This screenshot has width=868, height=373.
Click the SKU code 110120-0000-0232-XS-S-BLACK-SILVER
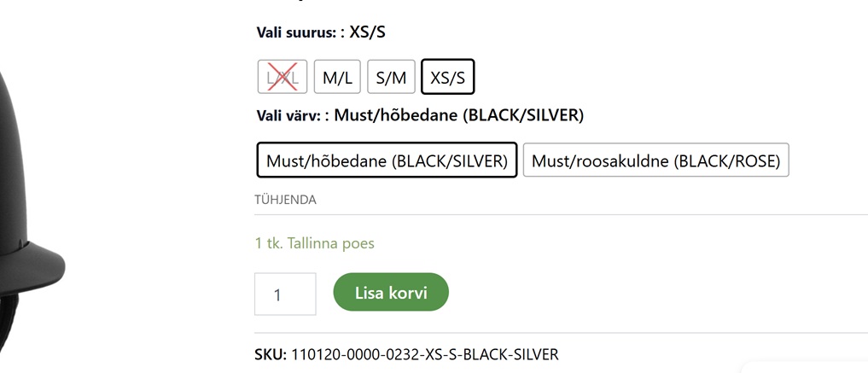click(x=424, y=353)
